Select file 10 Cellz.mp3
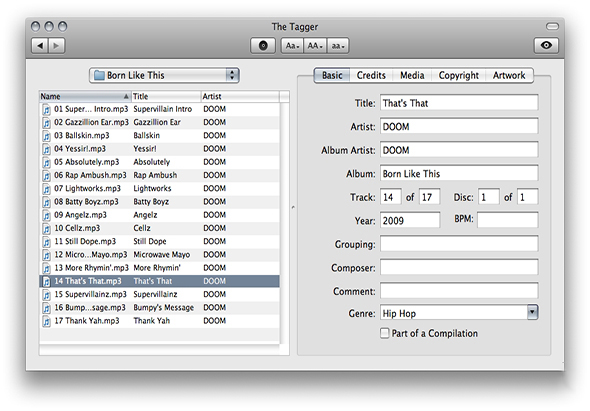 tap(160, 228)
